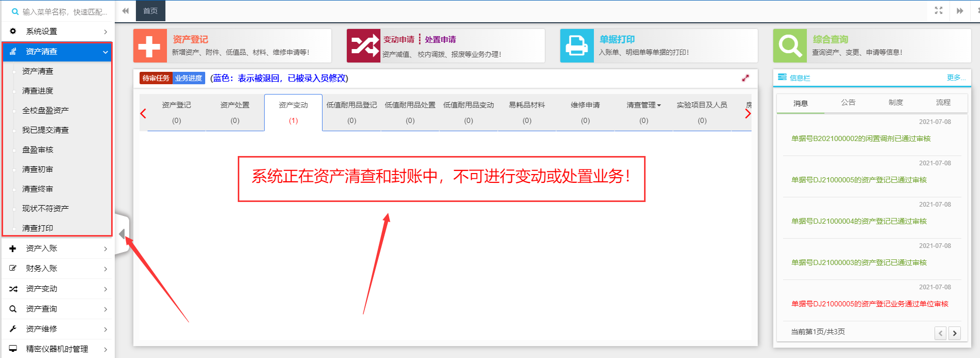Screen dimensions: 980x358
Task: Expand the task panel with red arrows icon
Action: click(745, 78)
